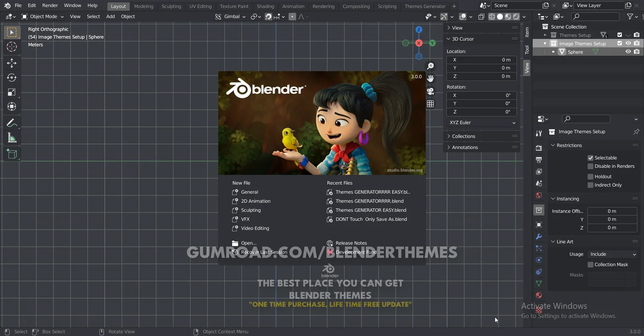This screenshot has width=644, height=336.
Task: Click the pan hand gizmo
Action: click(430, 79)
